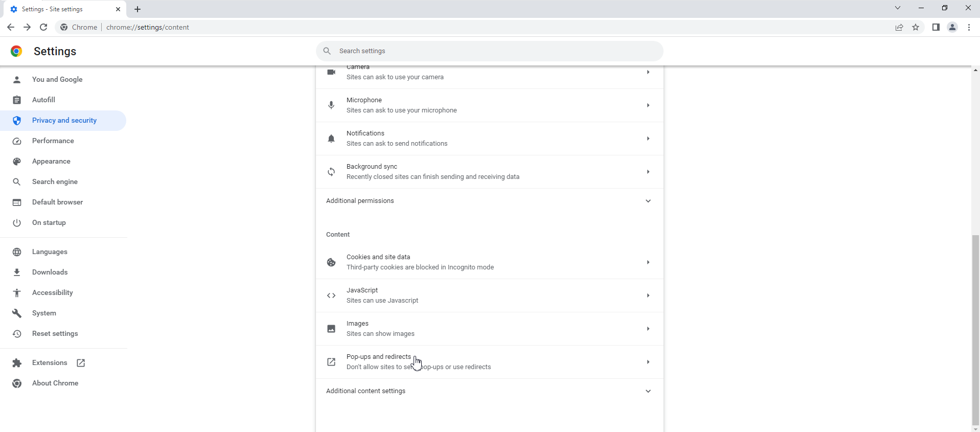Image resolution: width=980 pixels, height=432 pixels.
Task: Open JavaScript settings arrow
Action: pyautogui.click(x=648, y=295)
